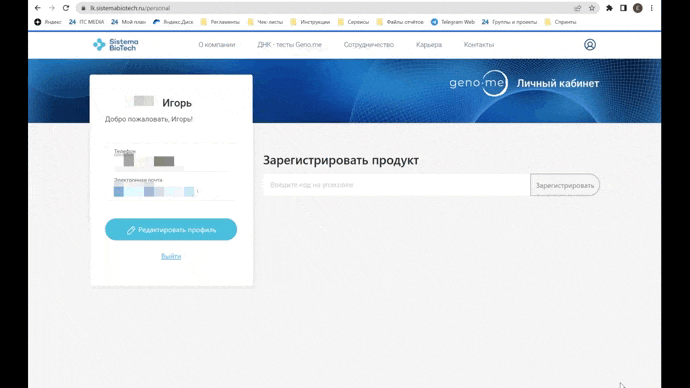
Task: Click the Личный кабинет banner heading
Action: pyautogui.click(x=558, y=83)
